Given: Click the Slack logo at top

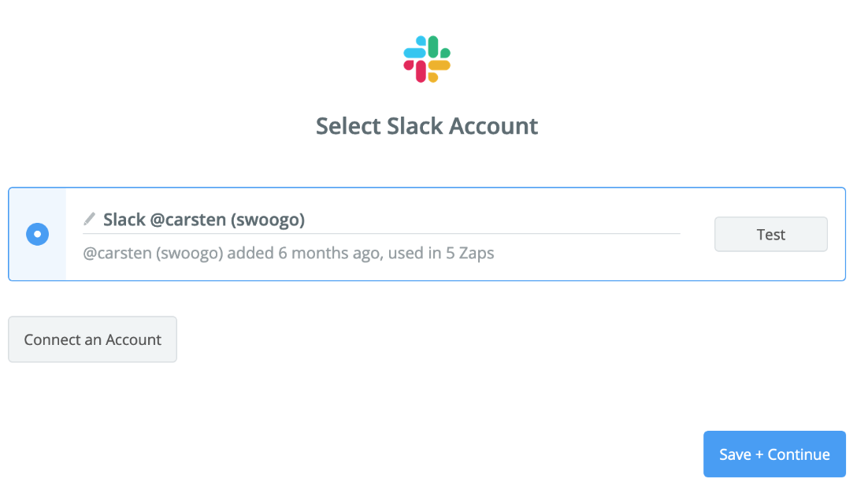Looking at the screenshot, I should pyautogui.click(x=427, y=59).
